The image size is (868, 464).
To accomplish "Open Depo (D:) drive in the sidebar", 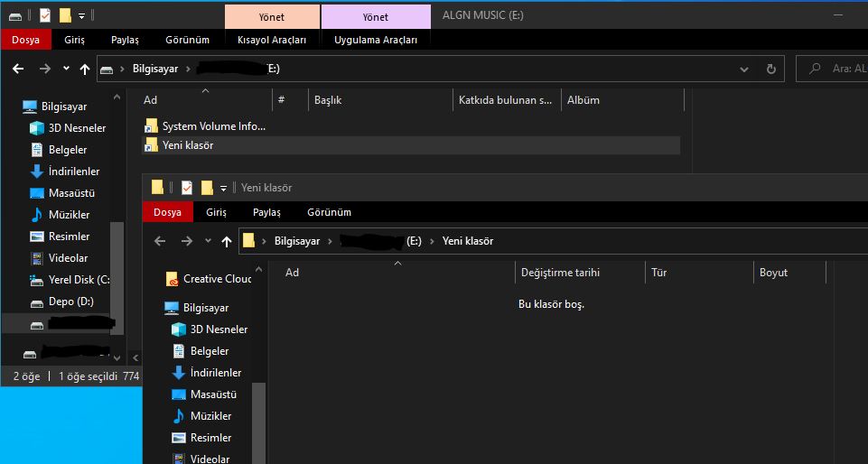I will coord(70,302).
